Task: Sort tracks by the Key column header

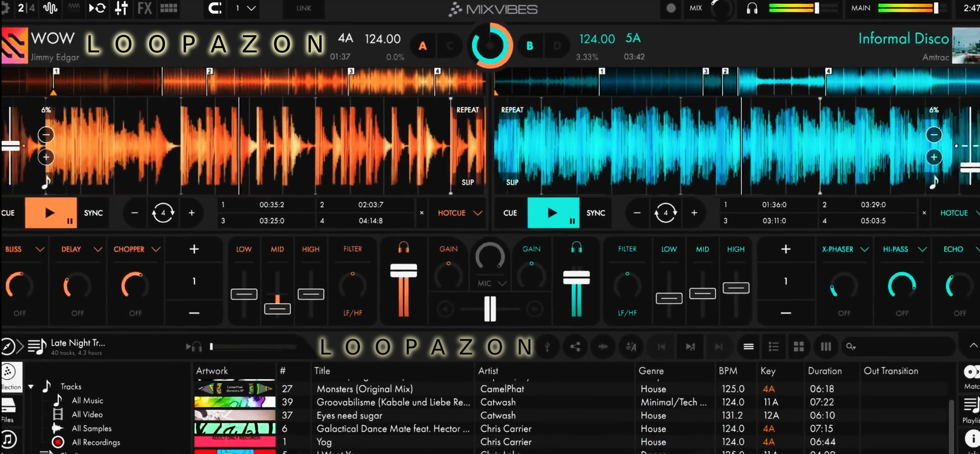Action: click(x=768, y=371)
